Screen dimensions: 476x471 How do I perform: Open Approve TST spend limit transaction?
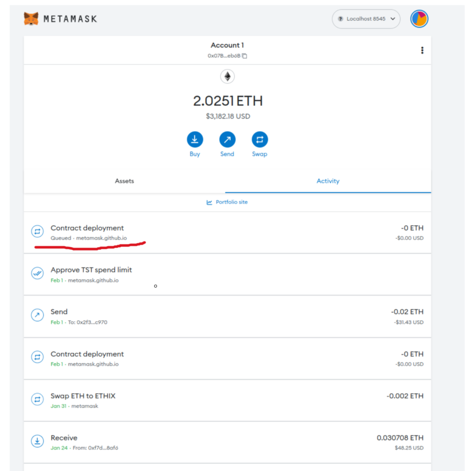(x=227, y=275)
